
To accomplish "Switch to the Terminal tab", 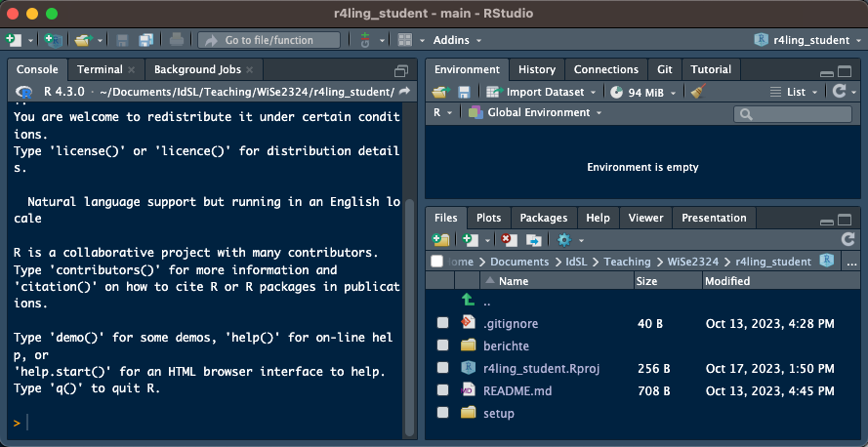I will click(x=100, y=69).
